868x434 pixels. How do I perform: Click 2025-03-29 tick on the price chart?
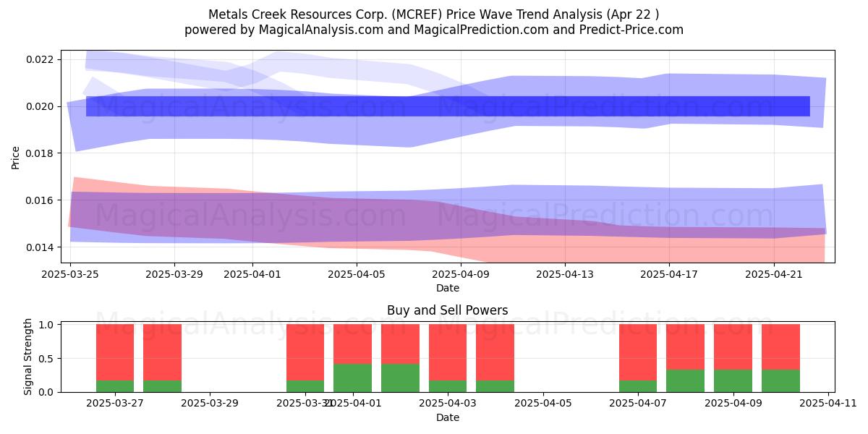(174, 274)
